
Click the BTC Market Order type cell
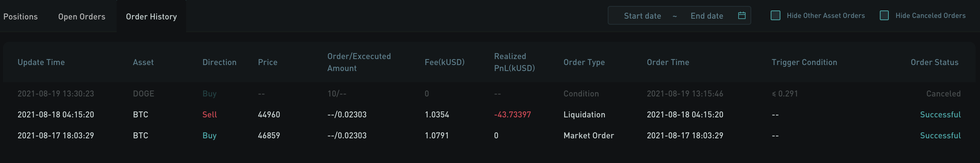coord(588,136)
